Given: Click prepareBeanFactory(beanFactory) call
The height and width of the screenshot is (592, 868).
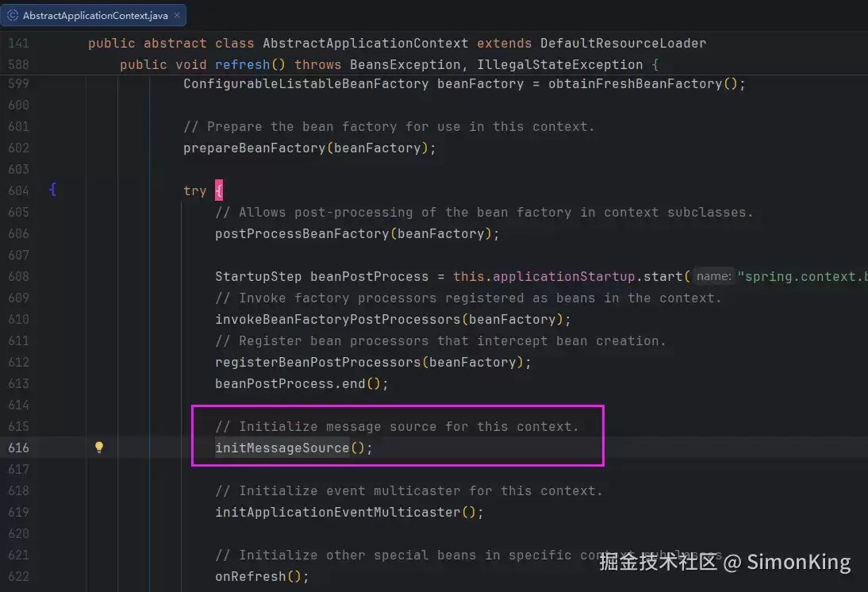Looking at the screenshot, I should pos(306,148).
